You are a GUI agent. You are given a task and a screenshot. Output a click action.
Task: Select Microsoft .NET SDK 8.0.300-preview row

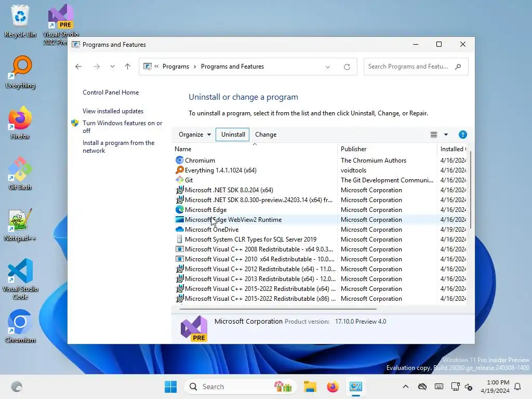click(321, 200)
